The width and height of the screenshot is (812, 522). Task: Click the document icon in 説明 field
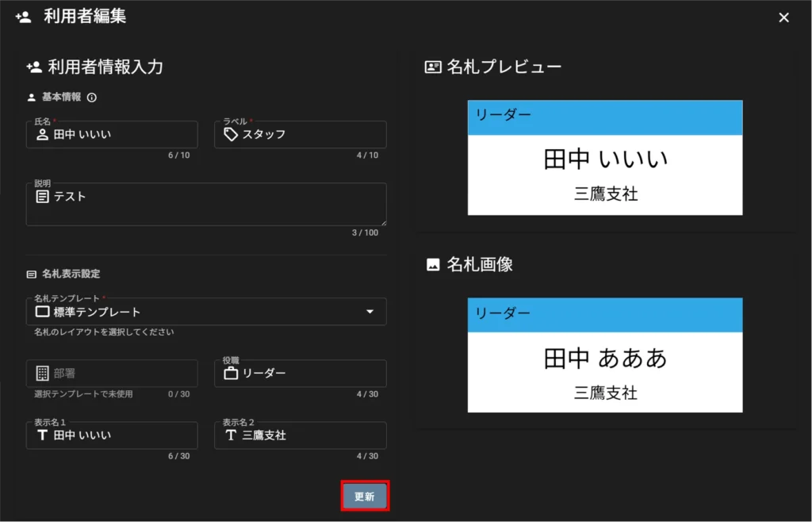pyautogui.click(x=43, y=197)
